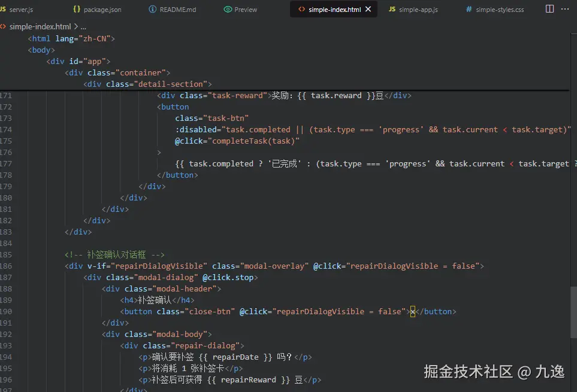The image size is (577, 392).
Task: Split the editor to the right
Action: pos(549,9)
